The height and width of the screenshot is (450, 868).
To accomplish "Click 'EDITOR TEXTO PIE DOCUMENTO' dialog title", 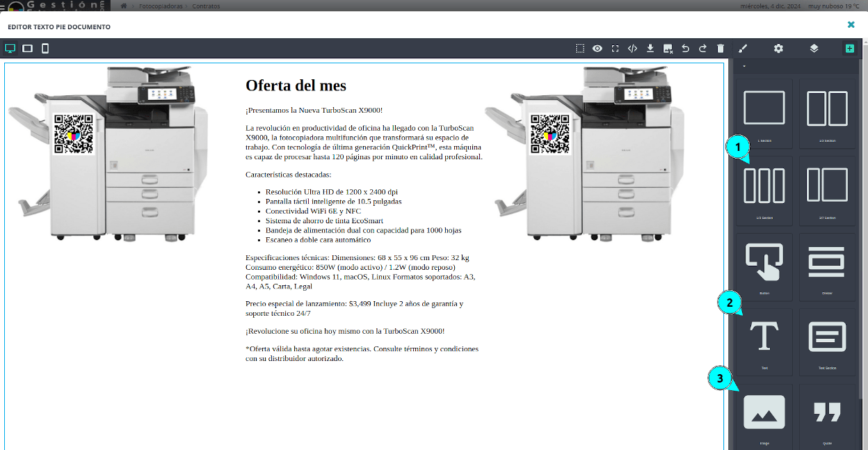I will 58,27.
